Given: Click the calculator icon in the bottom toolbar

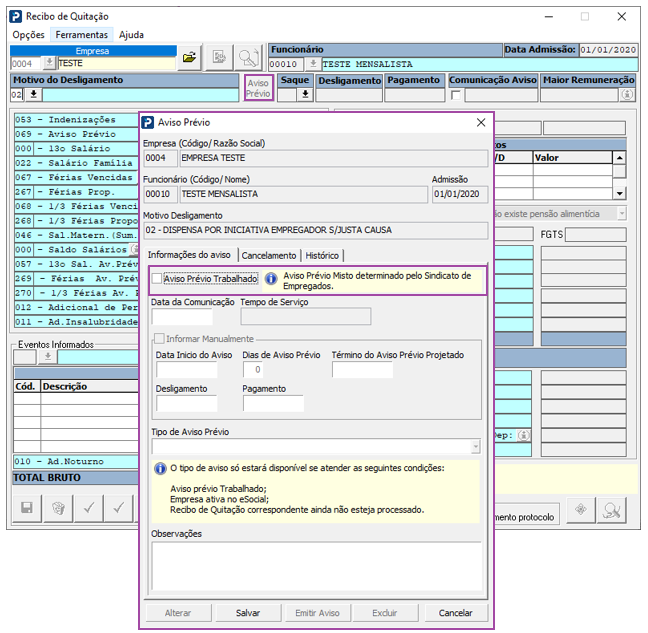Looking at the screenshot, I should coord(58,508).
